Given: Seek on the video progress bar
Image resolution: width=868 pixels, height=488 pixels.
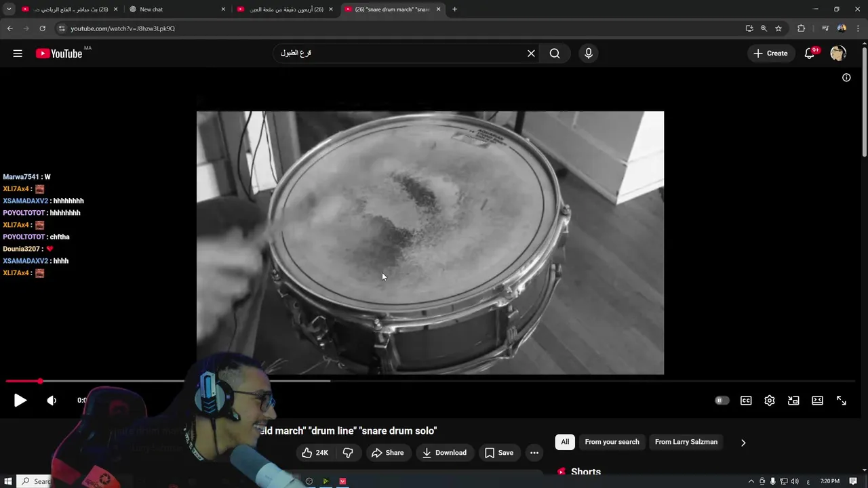Looking at the screenshot, I should pyautogui.click(x=431, y=382).
